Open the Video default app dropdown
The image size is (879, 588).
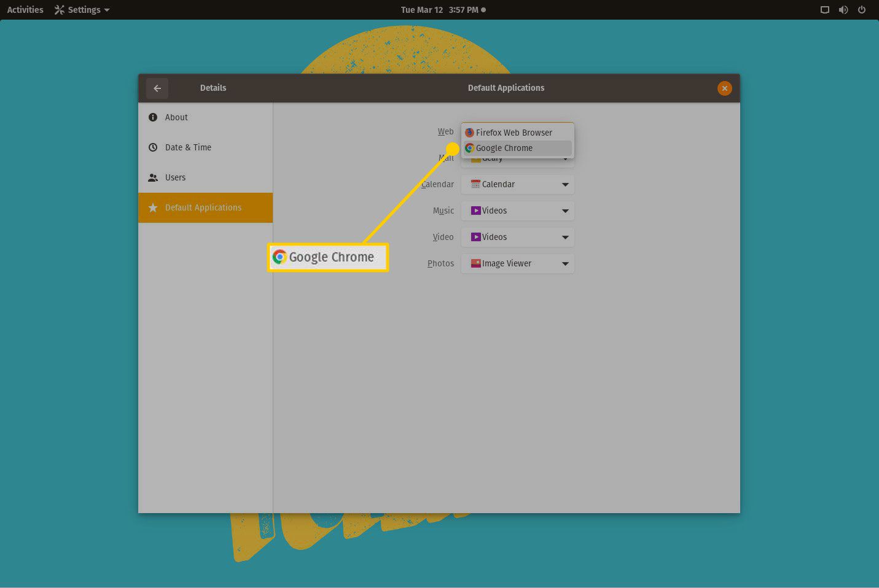coord(517,237)
